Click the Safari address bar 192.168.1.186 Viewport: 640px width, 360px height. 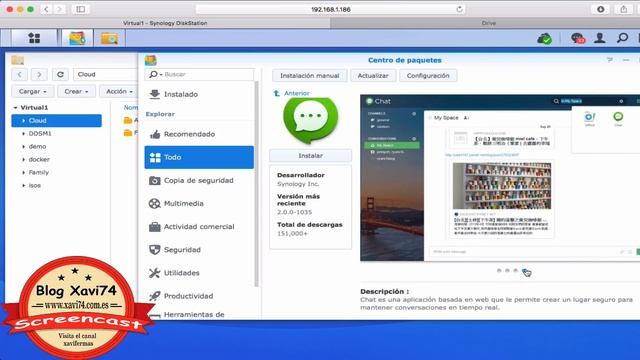click(x=331, y=9)
